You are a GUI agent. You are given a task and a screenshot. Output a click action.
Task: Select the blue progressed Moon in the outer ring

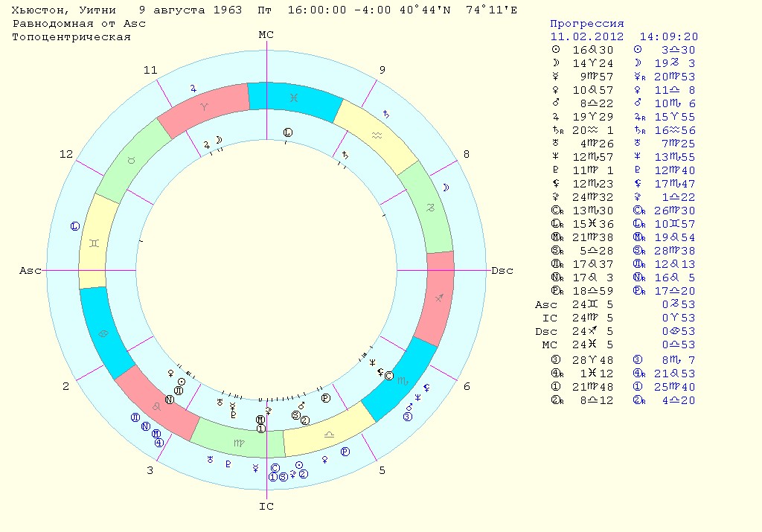[446, 188]
